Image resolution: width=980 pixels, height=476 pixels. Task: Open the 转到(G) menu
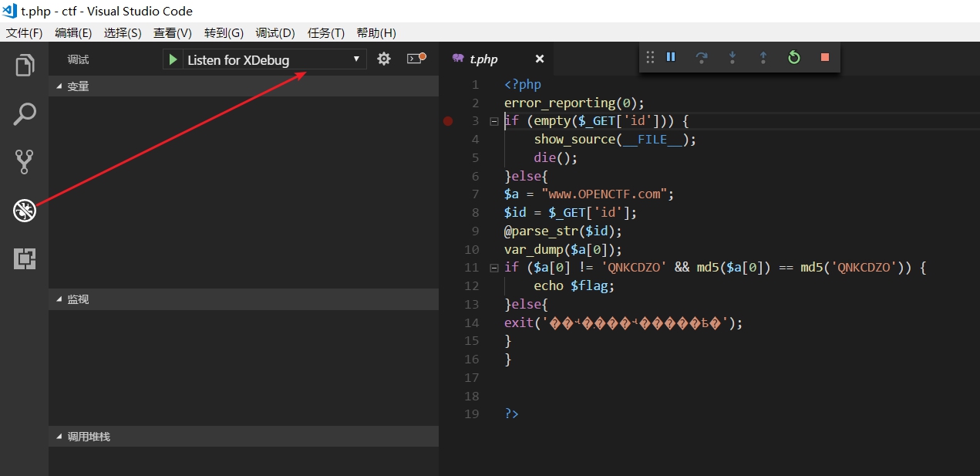tap(224, 33)
